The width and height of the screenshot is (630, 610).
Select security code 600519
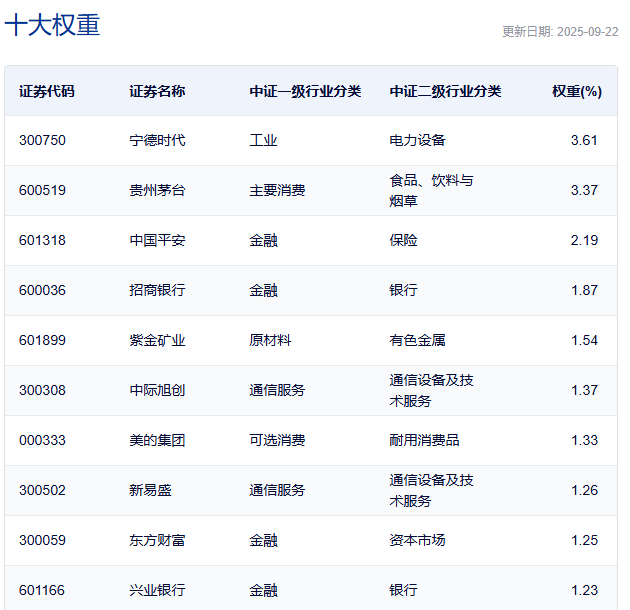42,190
